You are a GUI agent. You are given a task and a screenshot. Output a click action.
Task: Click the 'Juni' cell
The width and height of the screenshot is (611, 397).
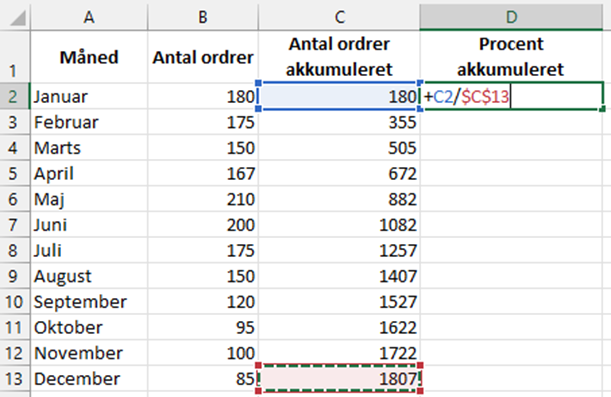89,225
